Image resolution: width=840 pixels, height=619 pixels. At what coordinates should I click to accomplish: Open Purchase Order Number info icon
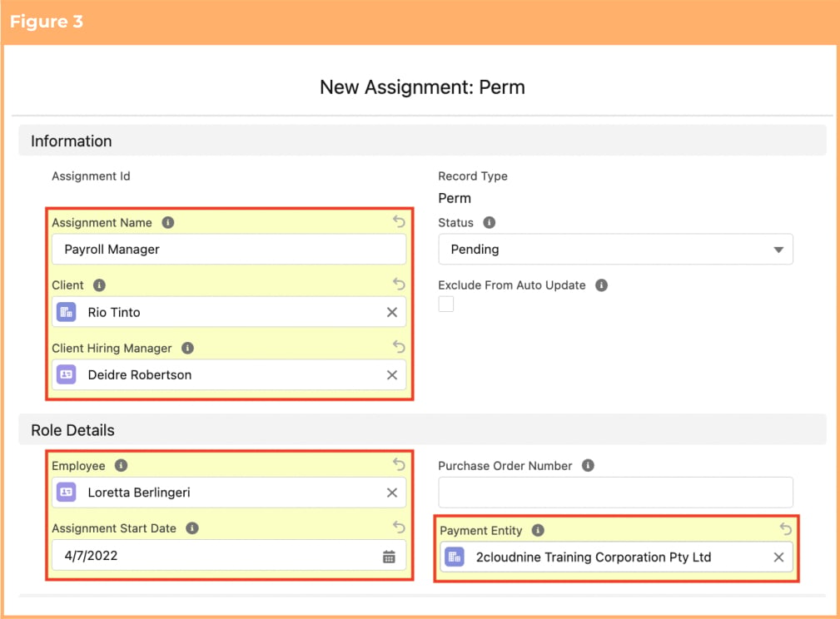(589, 465)
